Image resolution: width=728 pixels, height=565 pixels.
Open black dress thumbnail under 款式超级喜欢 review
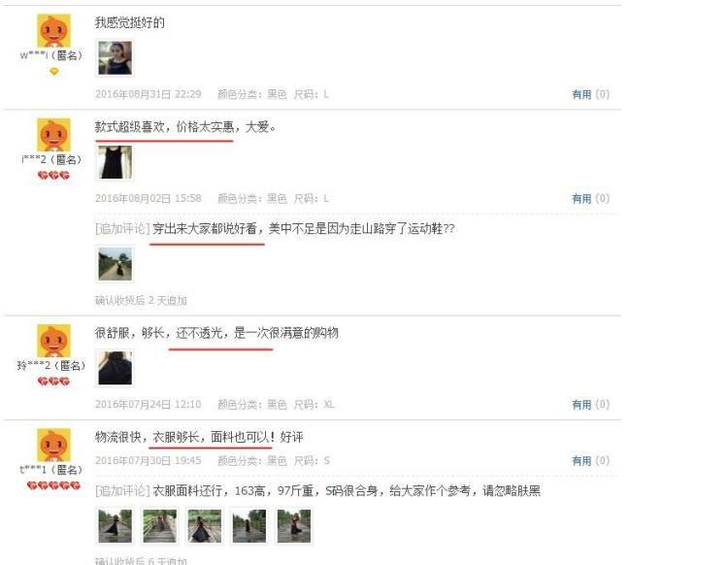click(x=116, y=162)
